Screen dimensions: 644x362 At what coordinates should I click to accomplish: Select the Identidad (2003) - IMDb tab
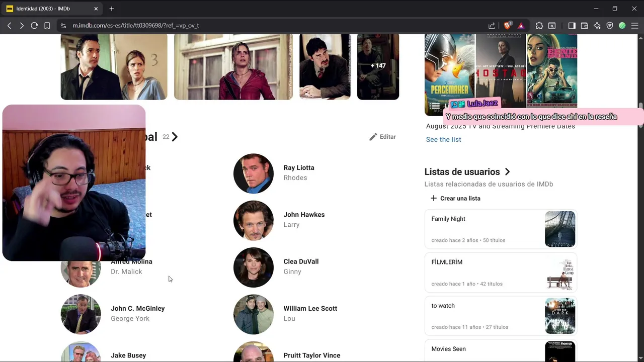(52, 9)
